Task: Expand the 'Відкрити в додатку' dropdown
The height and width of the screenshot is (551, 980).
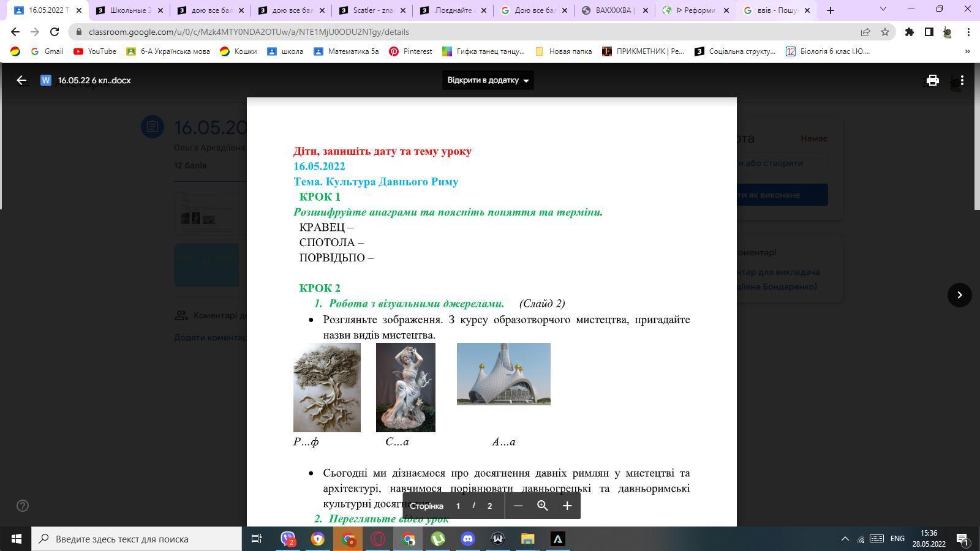Action: 488,80
